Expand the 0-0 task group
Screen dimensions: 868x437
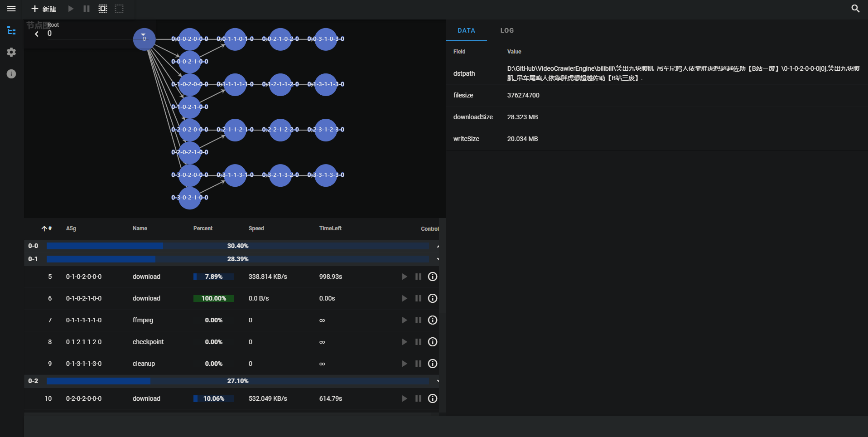click(x=438, y=246)
